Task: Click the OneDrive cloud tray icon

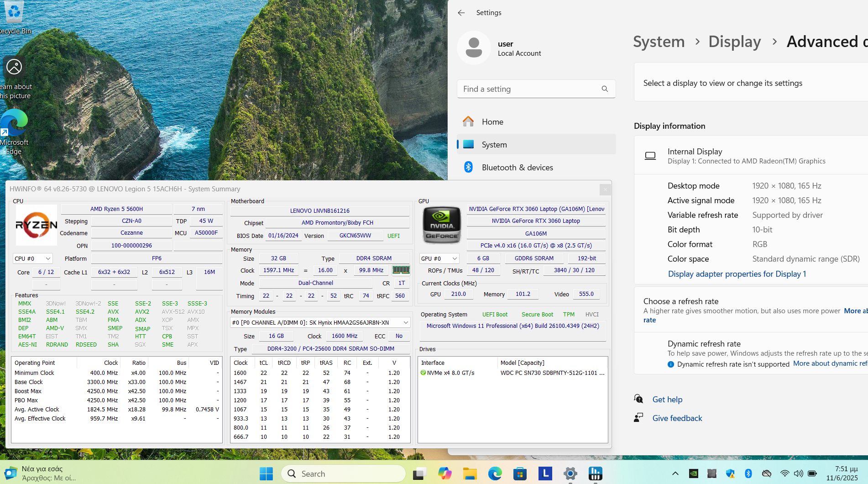Action: point(767,473)
